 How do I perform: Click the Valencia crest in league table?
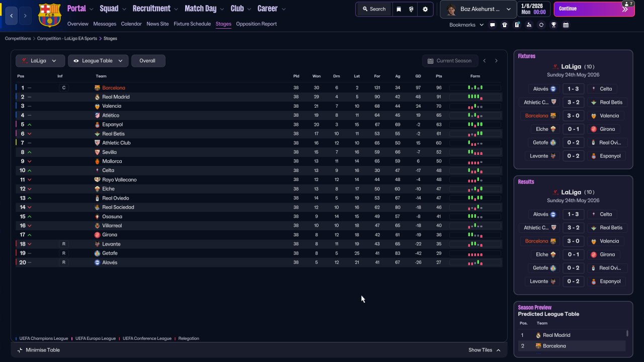[97, 106]
